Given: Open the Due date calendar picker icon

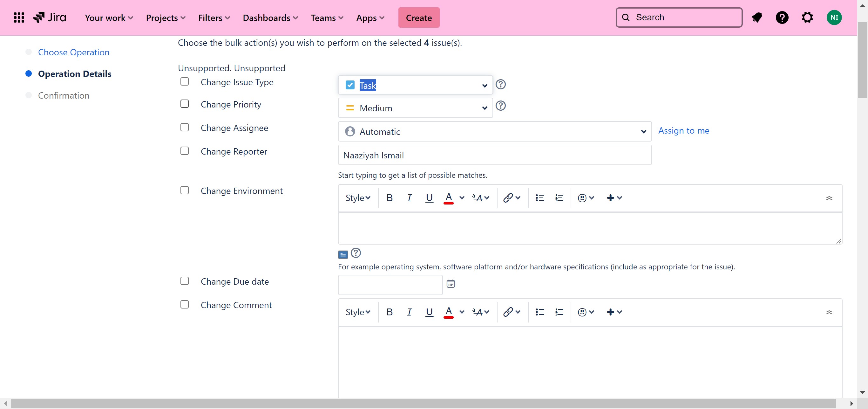Looking at the screenshot, I should [x=451, y=284].
